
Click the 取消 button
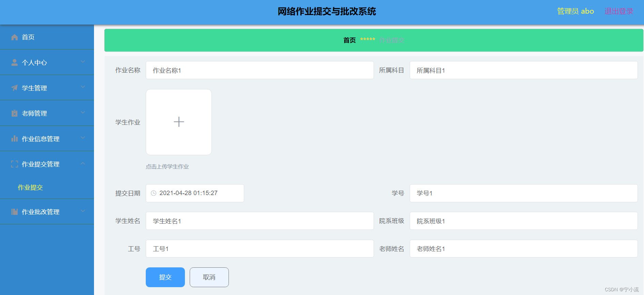[x=209, y=277]
